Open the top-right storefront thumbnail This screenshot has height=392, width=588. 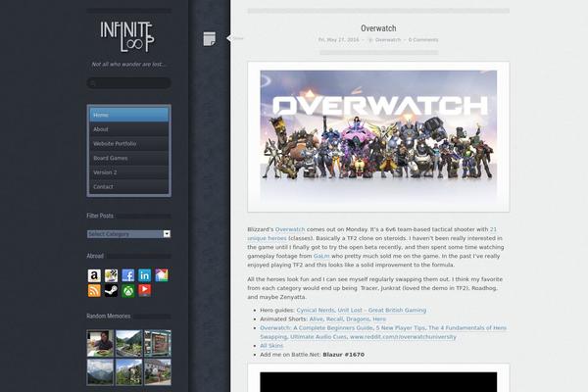(158, 343)
